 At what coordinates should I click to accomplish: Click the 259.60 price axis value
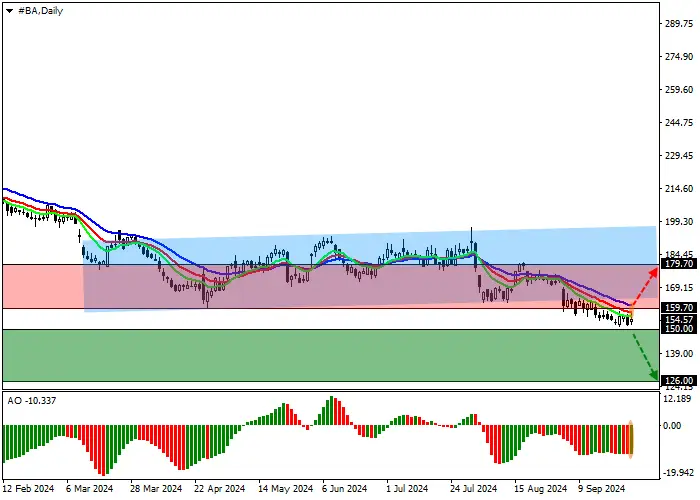[x=679, y=90]
